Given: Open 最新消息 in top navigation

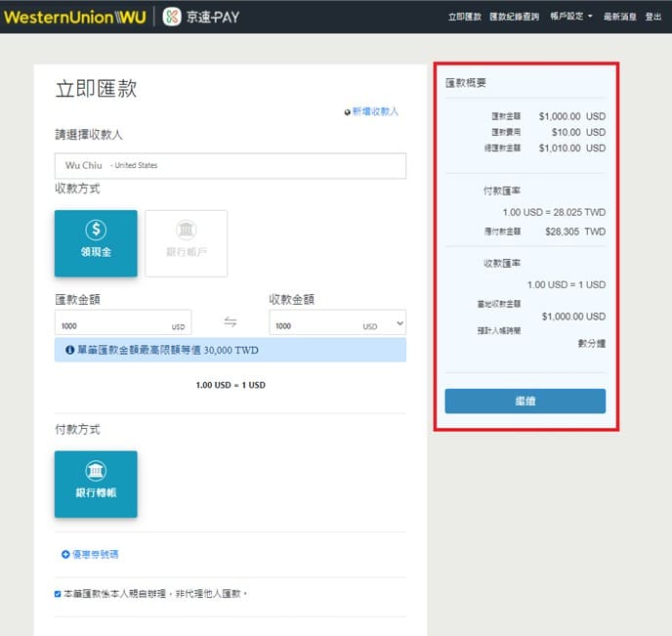Looking at the screenshot, I should 618,17.
